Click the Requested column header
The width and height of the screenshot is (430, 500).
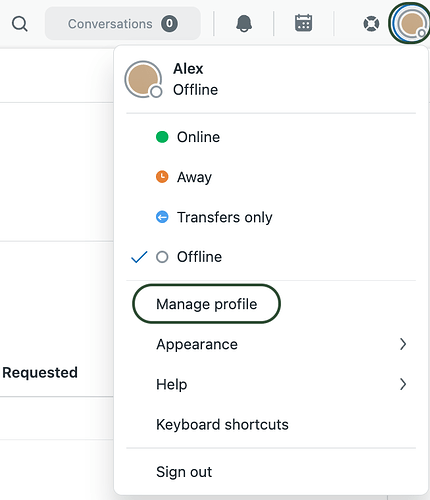click(40, 372)
